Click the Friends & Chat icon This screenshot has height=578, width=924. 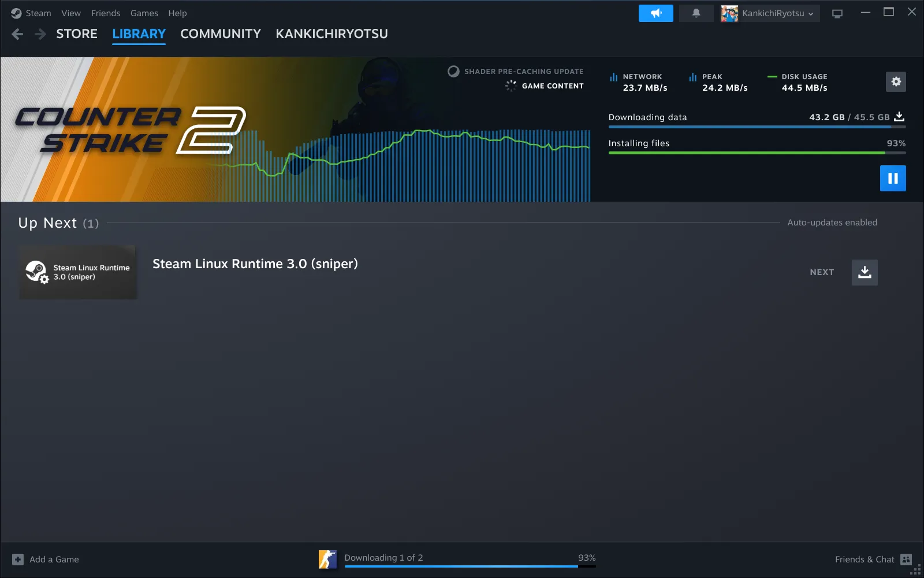(x=906, y=560)
